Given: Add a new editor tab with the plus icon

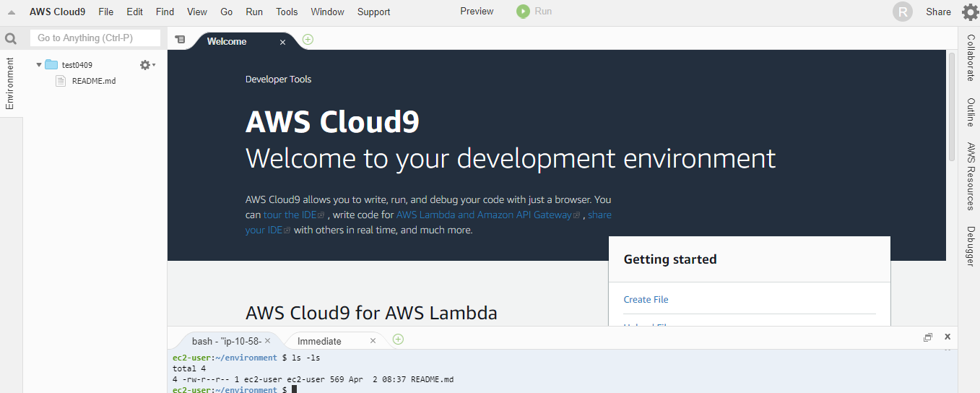Looking at the screenshot, I should pyautogui.click(x=308, y=40).
